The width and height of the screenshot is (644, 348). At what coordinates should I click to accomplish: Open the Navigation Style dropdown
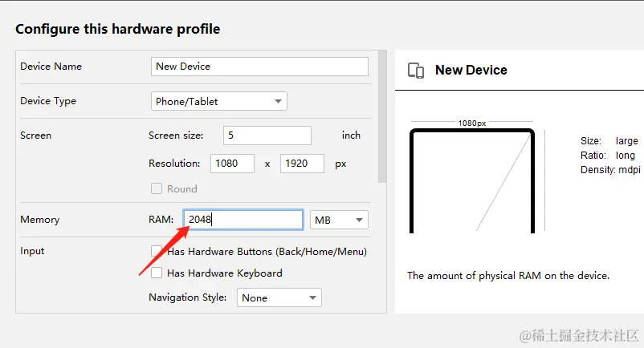click(279, 297)
